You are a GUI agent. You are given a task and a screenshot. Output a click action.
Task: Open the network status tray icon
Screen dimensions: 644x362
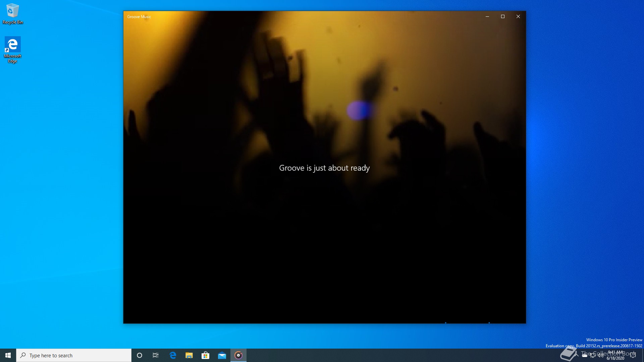[x=593, y=356]
